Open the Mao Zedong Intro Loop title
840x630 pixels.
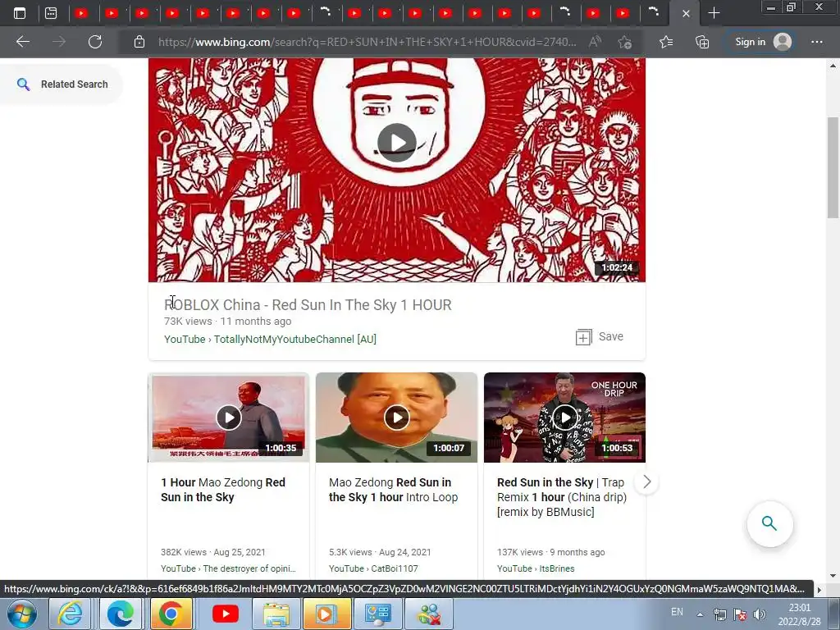pyautogui.click(x=393, y=490)
